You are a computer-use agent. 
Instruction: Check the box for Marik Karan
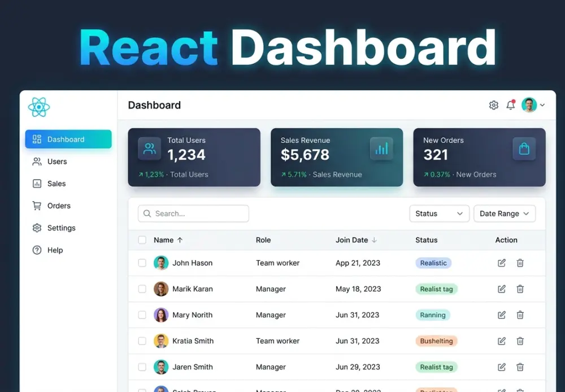142,289
